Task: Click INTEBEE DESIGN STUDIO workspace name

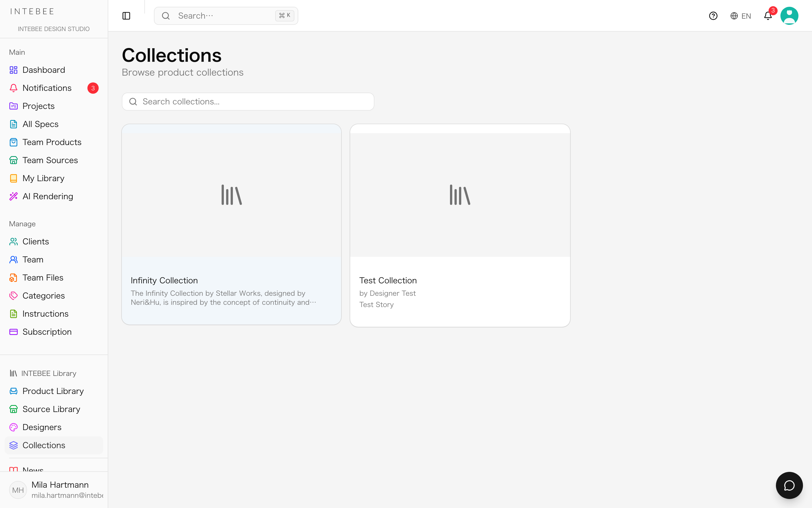Action: pos(54,29)
